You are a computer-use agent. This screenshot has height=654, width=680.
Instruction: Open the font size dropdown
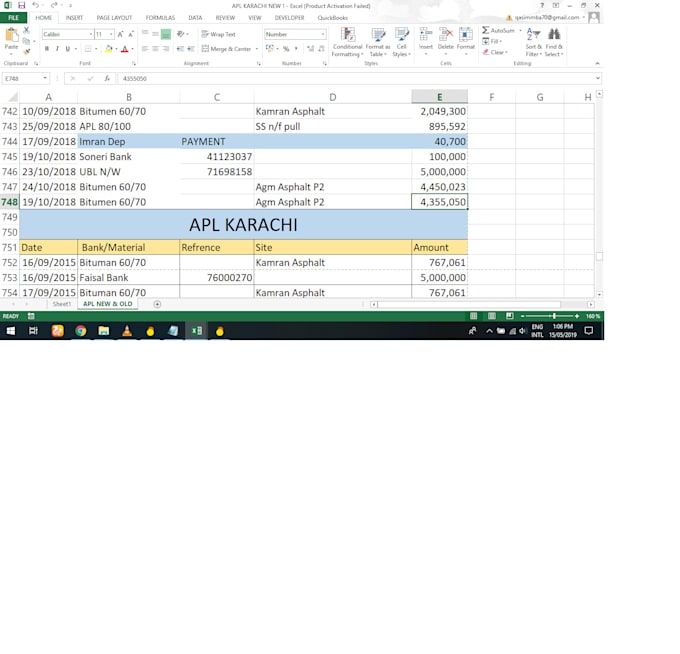point(111,34)
